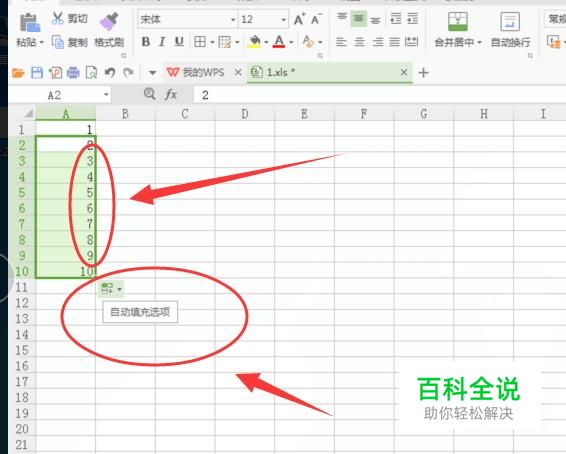Save the file with floppy icon

37,73
